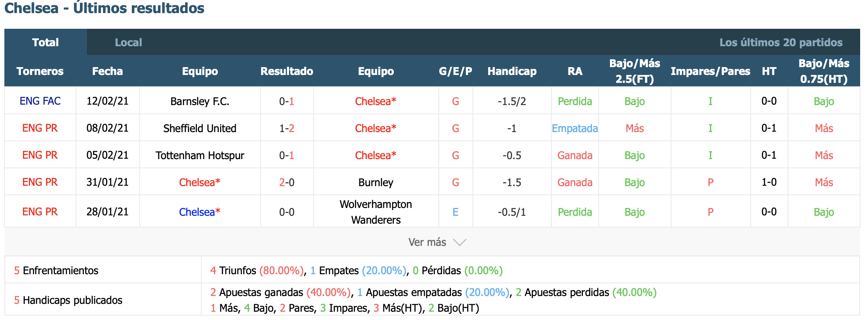Open Burnley team link
Image resolution: width=868 pixels, height=320 pixels.
point(376,183)
